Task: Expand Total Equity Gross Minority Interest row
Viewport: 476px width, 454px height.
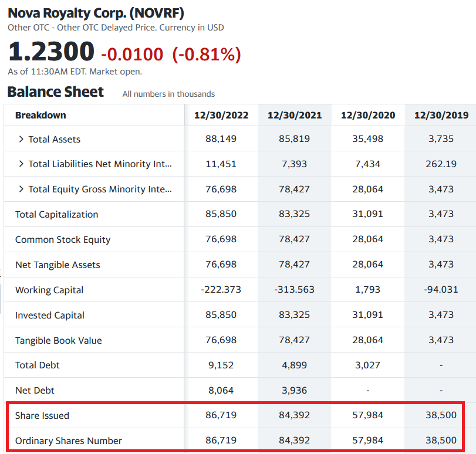Action: coord(21,189)
